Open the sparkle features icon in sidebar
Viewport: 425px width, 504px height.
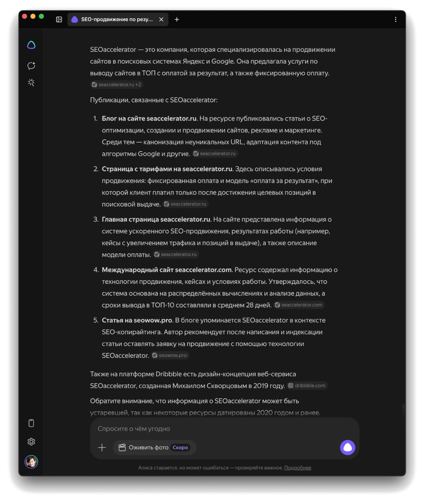(31, 83)
